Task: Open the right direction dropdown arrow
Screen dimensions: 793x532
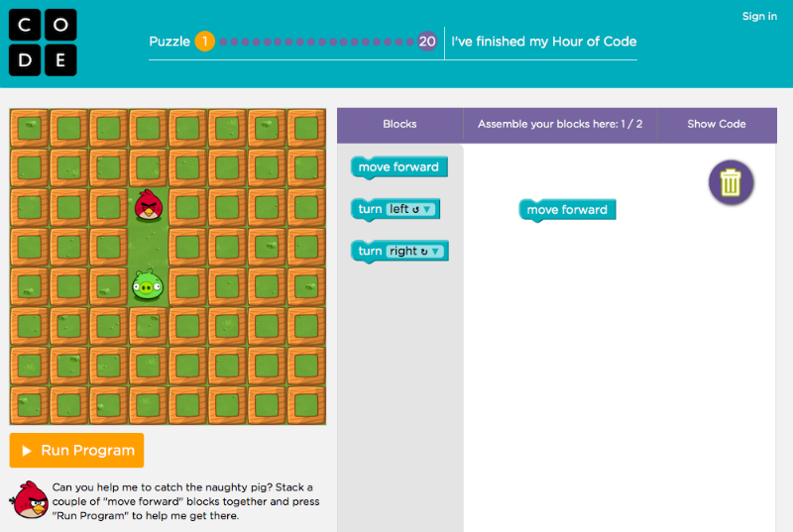Action: (435, 251)
